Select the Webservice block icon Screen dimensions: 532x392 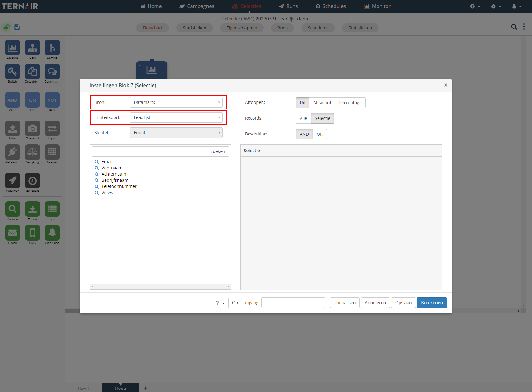tap(12, 152)
